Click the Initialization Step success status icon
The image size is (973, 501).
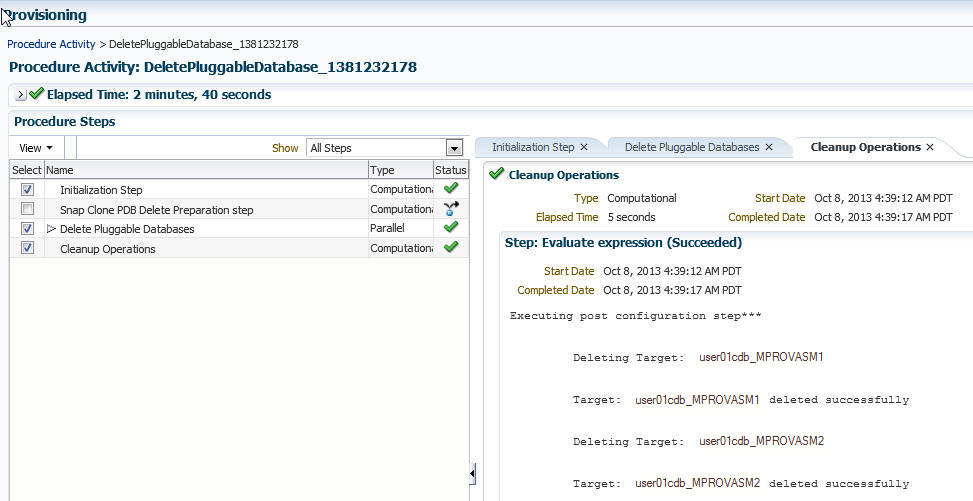pyautogui.click(x=451, y=188)
